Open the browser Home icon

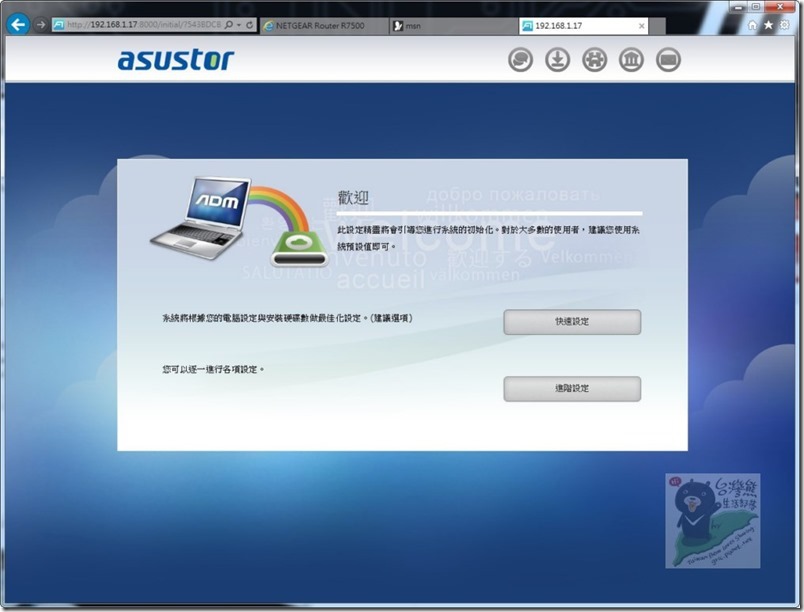pos(752,25)
